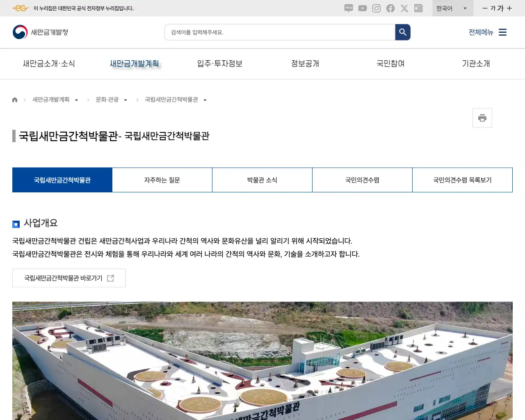Expand the 문화·관광 breadcrumb dropdown
Image resolution: width=525 pixels, height=420 pixels.
pyautogui.click(x=126, y=100)
